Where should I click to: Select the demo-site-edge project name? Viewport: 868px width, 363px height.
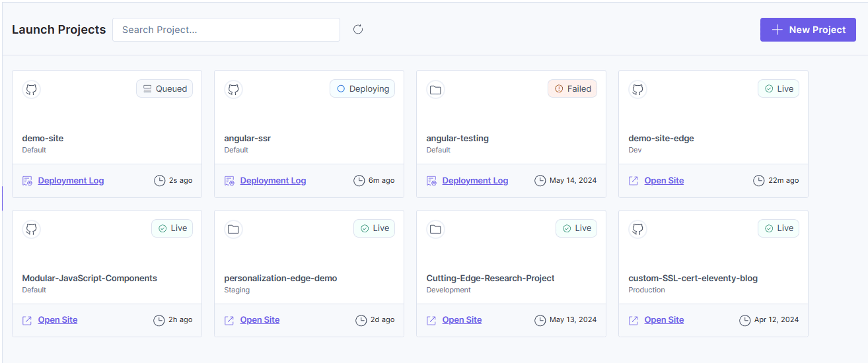(x=661, y=138)
